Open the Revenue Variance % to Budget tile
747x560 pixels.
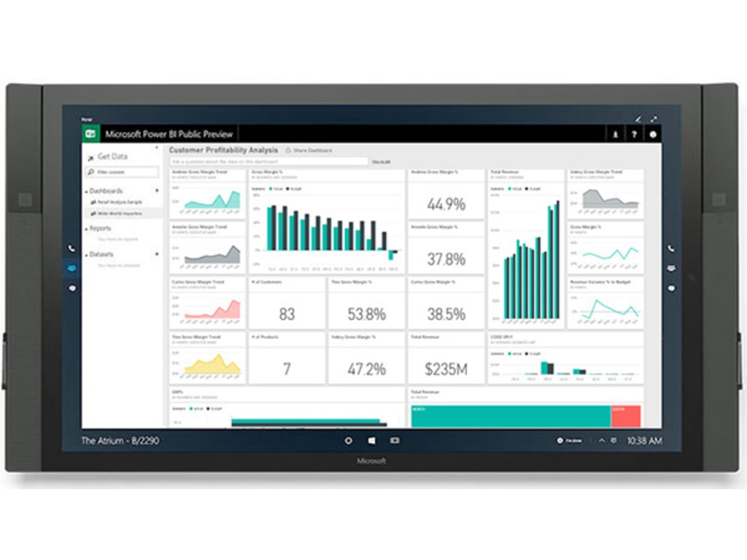point(605,303)
